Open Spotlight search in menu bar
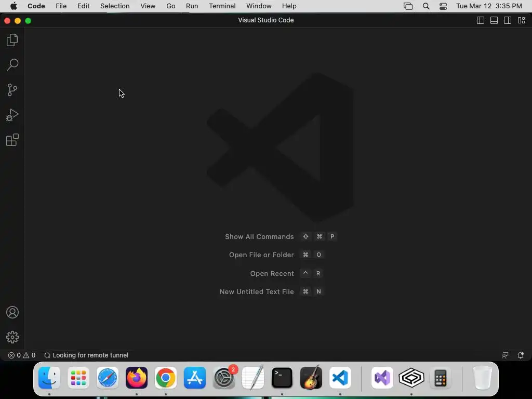Screen dimensions: 532x399 point(426,6)
